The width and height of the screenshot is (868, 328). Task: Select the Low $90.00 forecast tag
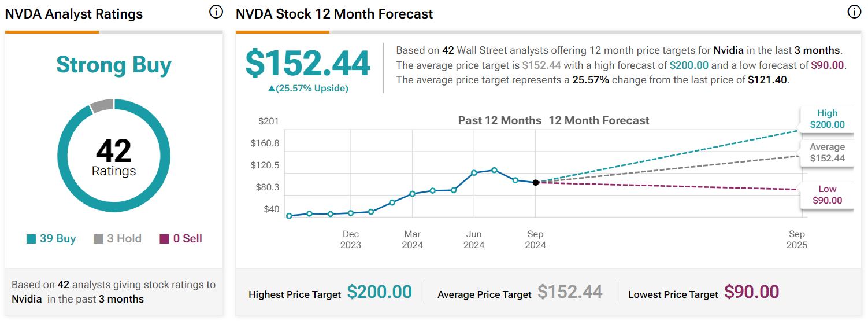pos(826,195)
